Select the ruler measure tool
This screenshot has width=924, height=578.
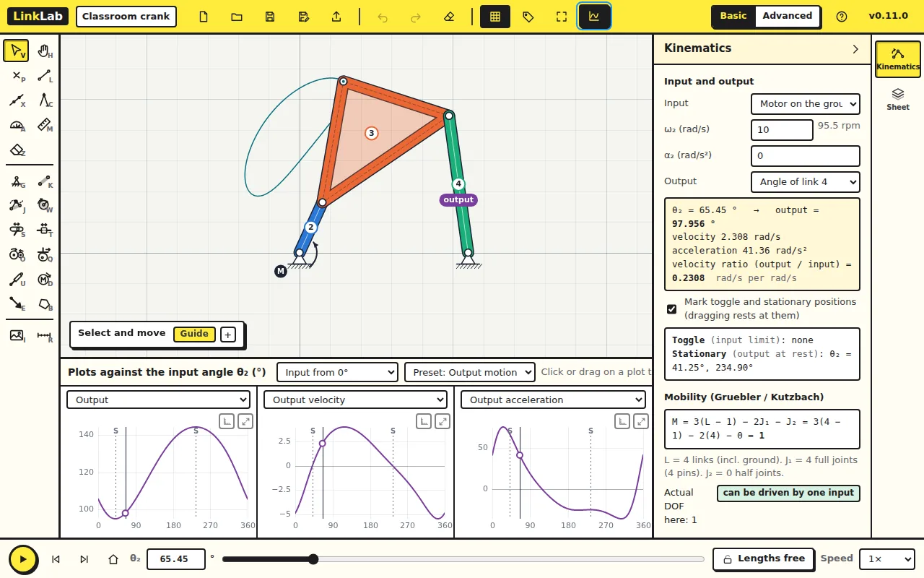(x=44, y=125)
